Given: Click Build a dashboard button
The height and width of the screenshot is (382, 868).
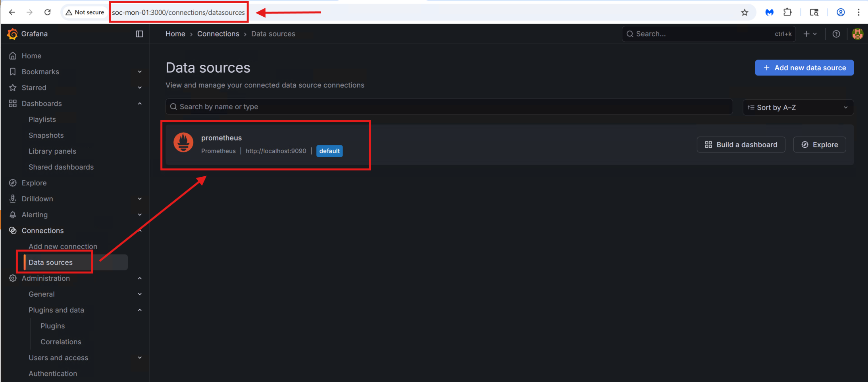Looking at the screenshot, I should coord(741,145).
